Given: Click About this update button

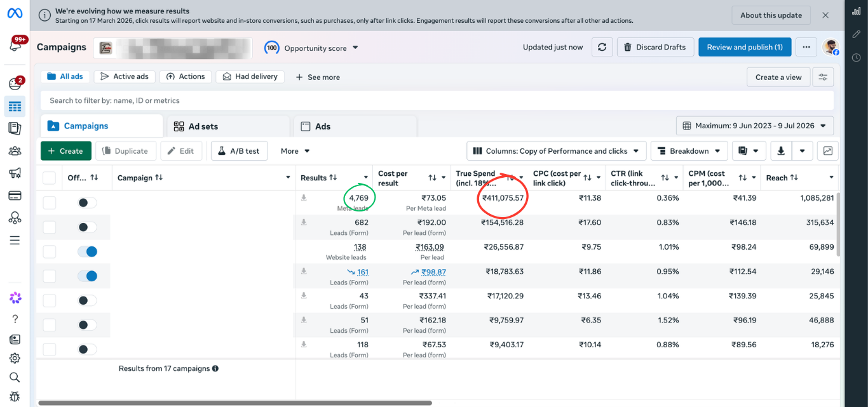Looking at the screenshot, I should tap(771, 15).
